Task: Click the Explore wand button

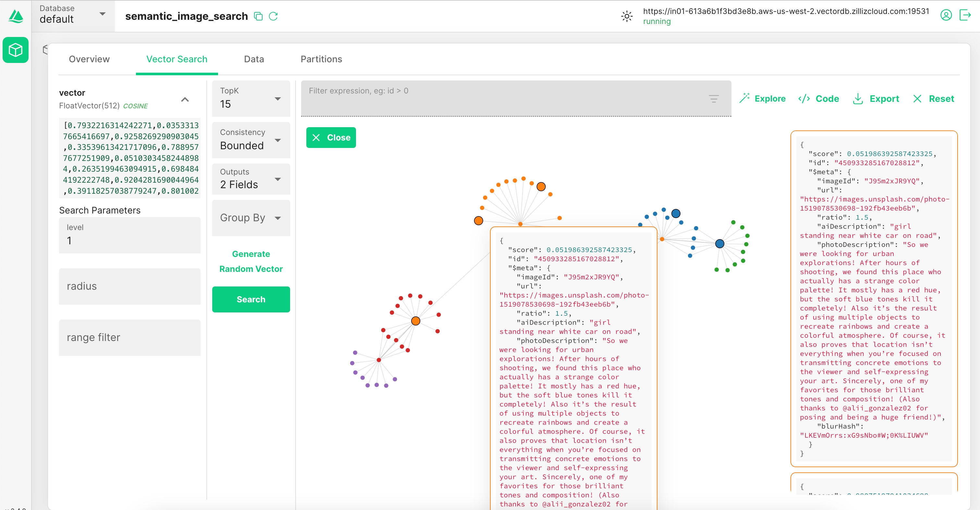Action: (762, 99)
